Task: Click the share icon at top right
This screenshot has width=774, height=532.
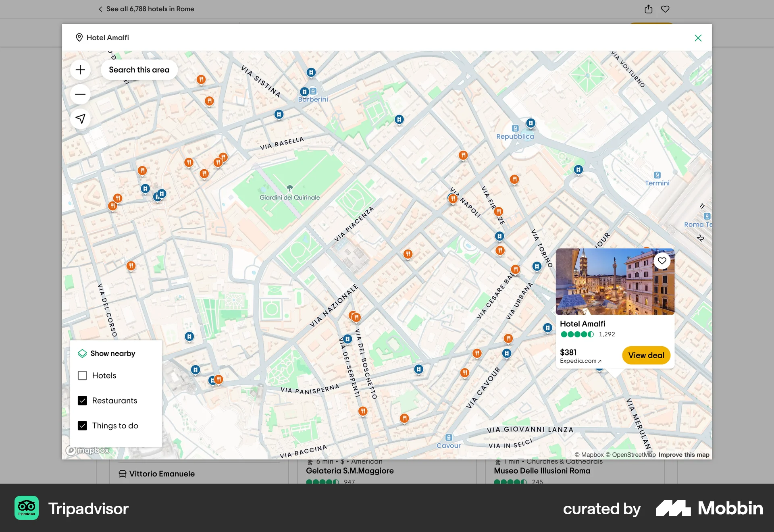Action: (x=649, y=9)
